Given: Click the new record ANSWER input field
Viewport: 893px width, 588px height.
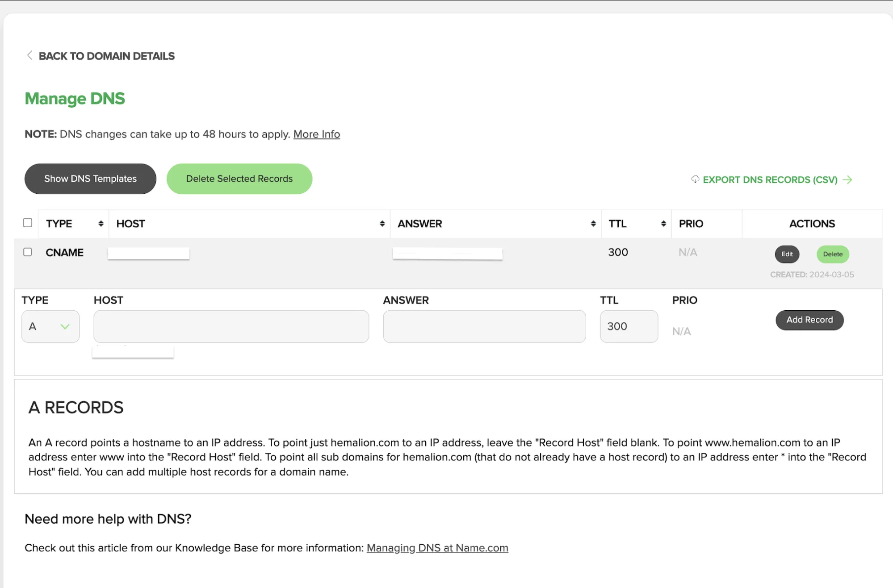Looking at the screenshot, I should pyautogui.click(x=484, y=326).
